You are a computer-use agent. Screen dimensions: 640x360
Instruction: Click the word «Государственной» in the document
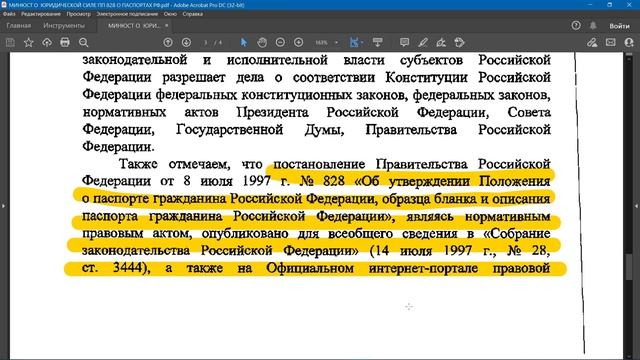pos(230,129)
